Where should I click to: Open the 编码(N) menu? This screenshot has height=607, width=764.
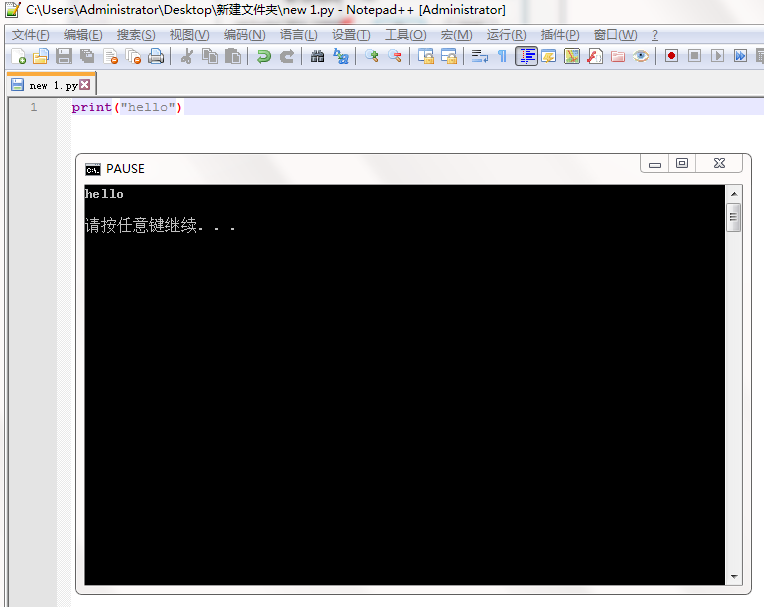[x=245, y=35]
